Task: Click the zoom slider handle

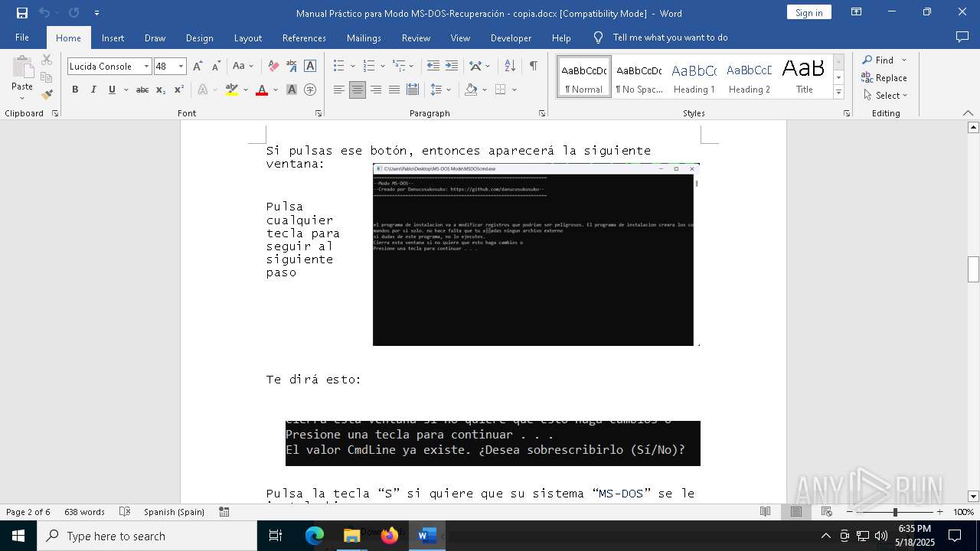Action: pyautogui.click(x=895, y=512)
